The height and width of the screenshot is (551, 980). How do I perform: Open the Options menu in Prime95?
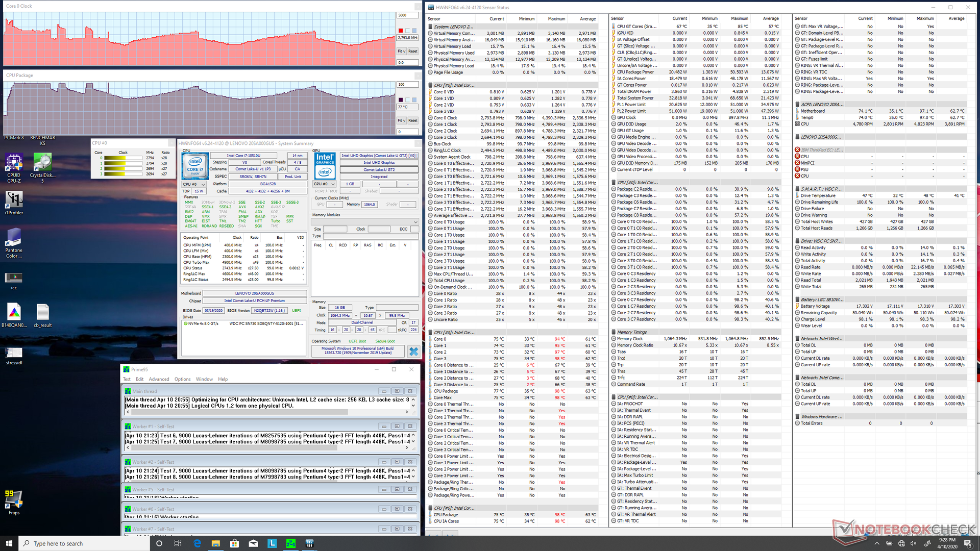click(182, 379)
